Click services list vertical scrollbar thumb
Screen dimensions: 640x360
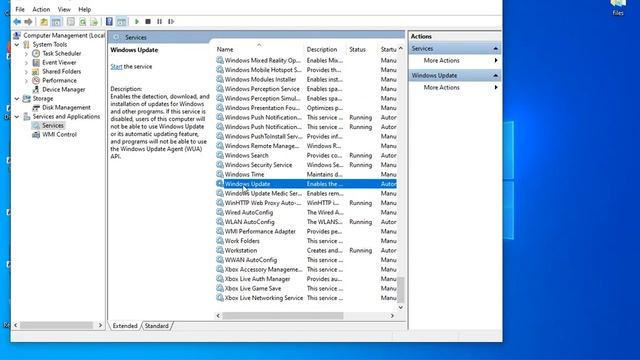(x=400, y=289)
